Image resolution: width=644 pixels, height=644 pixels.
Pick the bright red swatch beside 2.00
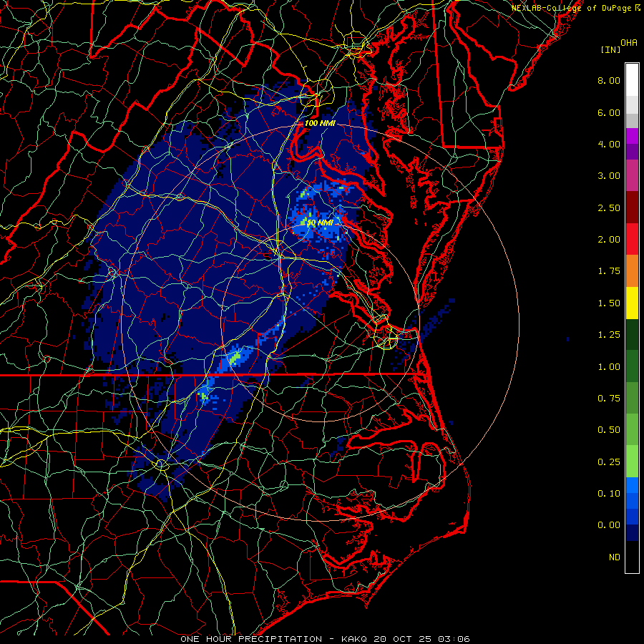[632, 239]
